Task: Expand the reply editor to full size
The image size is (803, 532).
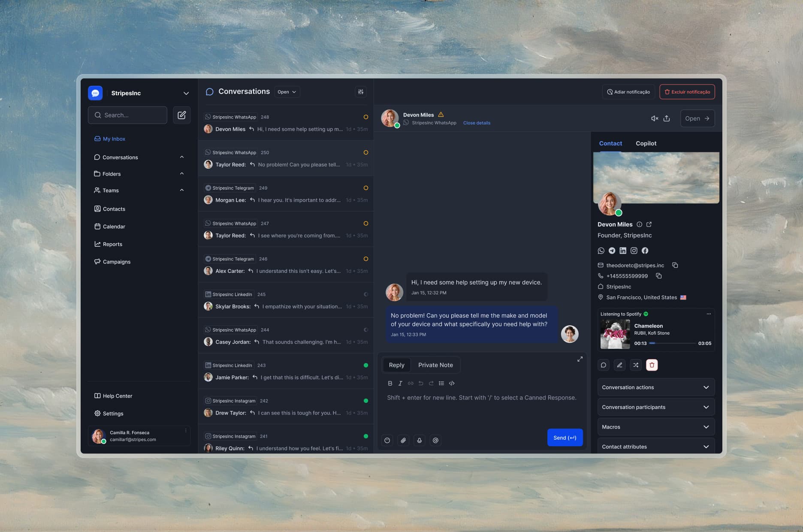Action: click(x=580, y=359)
